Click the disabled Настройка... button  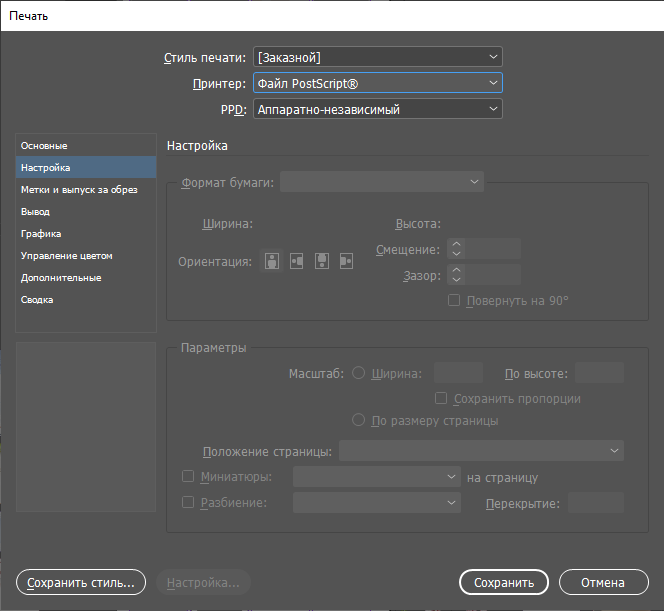[203, 582]
